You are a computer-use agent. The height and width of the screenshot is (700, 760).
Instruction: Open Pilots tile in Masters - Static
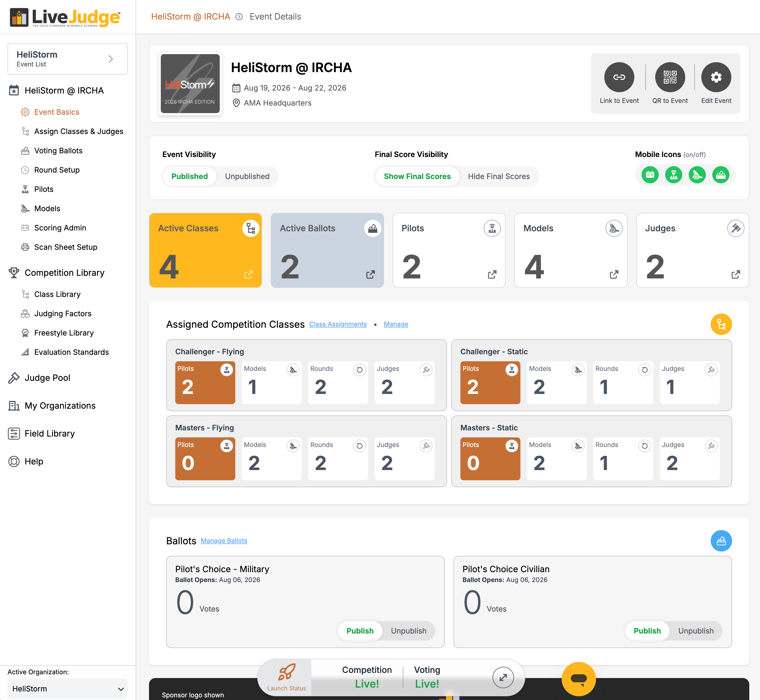pyautogui.click(x=490, y=459)
